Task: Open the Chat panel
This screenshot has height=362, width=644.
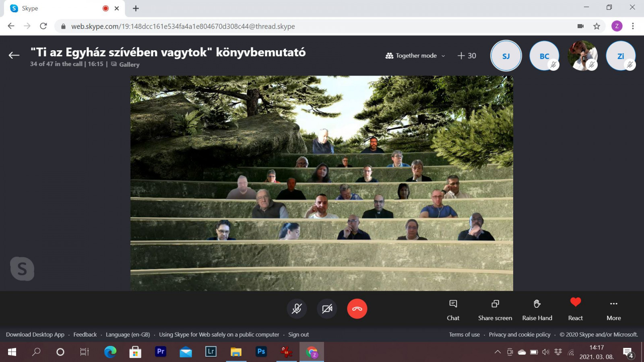Action: coord(453,309)
